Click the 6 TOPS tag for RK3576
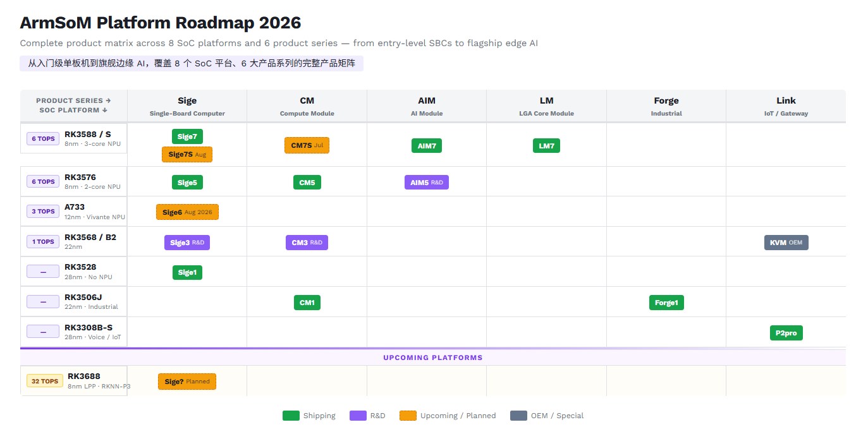 43,182
